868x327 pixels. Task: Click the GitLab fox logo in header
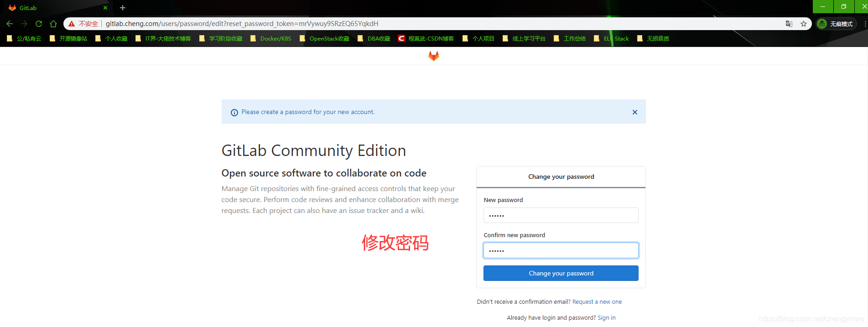[434, 56]
